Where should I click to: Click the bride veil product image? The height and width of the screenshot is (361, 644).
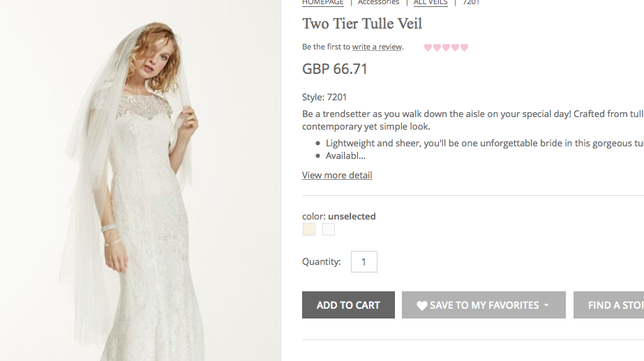coord(140,181)
